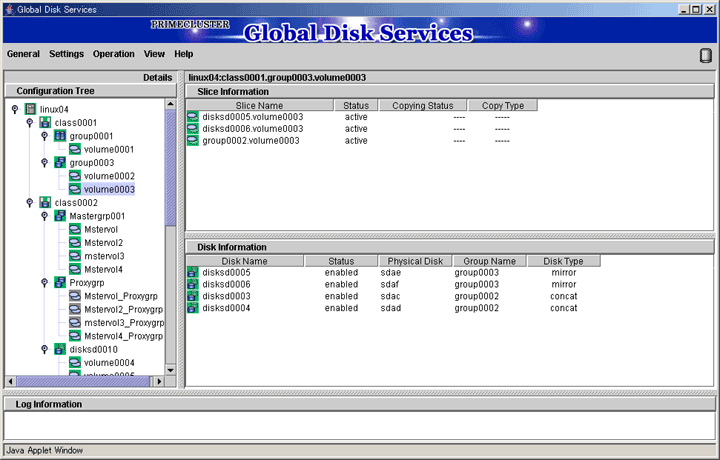Click the tree vertical scrollbar up arrow
Screen dimensions: 720x460
pyautogui.click(x=170, y=104)
